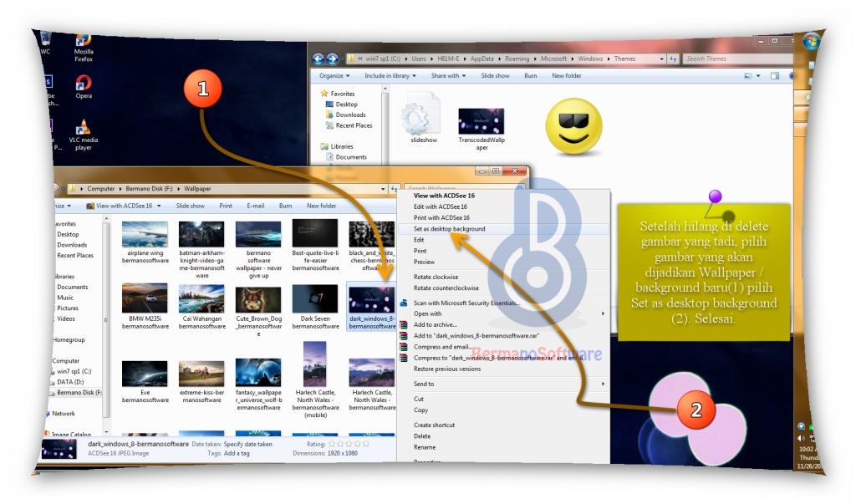The width and height of the screenshot is (856, 504).
Task: Select batman-arkham-knight wallpaper thumbnail
Action: point(201,250)
